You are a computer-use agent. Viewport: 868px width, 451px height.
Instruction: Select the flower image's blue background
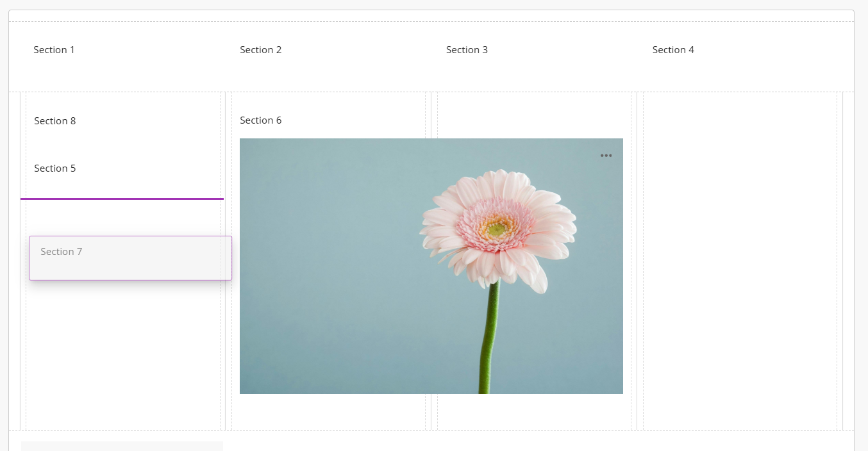click(321, 256)
